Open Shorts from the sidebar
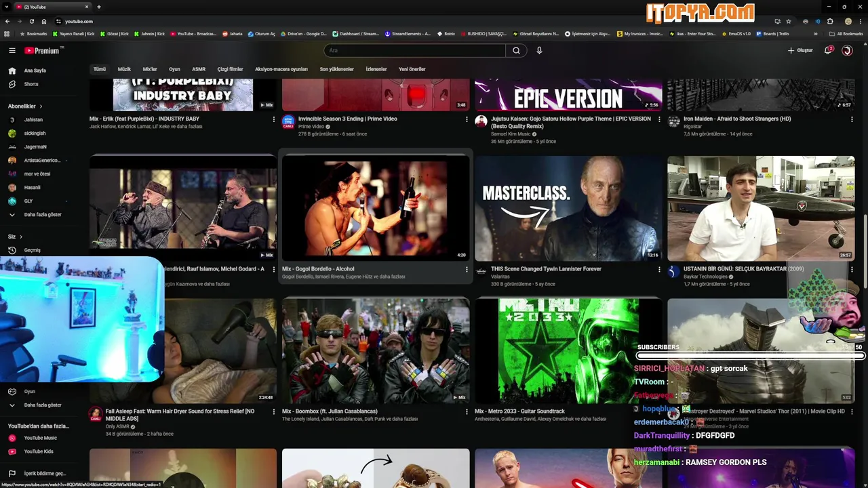Viewport: 868px width, 488px height. [31, 84]
